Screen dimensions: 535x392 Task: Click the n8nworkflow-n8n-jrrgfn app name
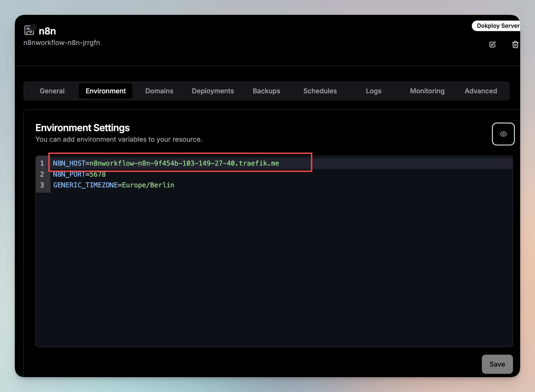point(62,43)
